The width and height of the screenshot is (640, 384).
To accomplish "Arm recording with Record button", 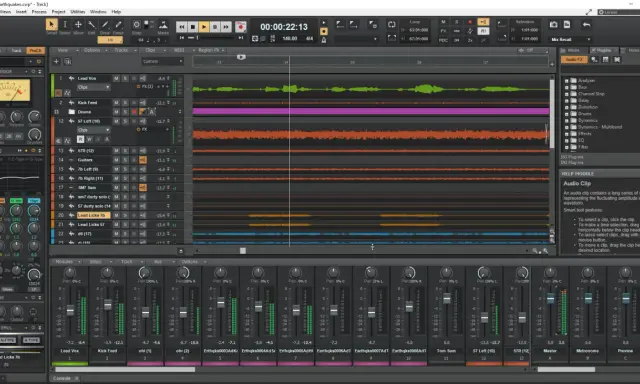I will [x=241, y=27].
